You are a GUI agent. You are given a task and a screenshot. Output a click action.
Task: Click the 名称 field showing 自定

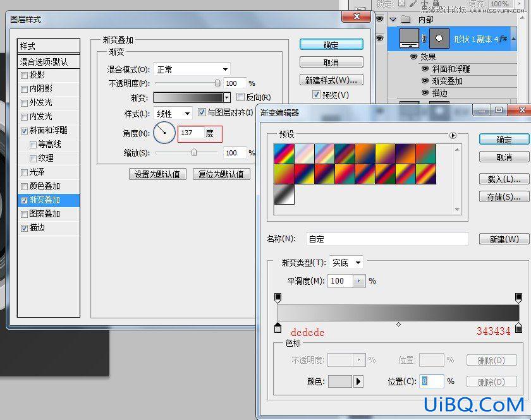pyautogui.click(x=388, y=239)
